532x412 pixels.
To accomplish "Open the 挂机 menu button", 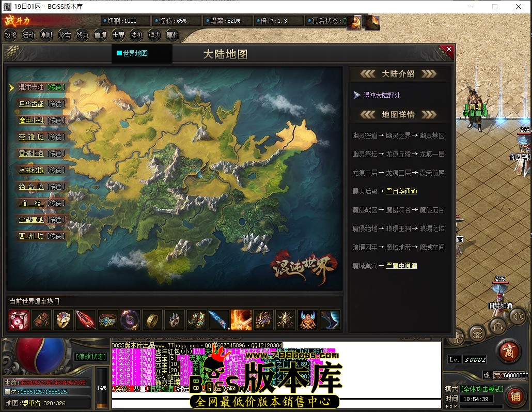I will point(136,35).
